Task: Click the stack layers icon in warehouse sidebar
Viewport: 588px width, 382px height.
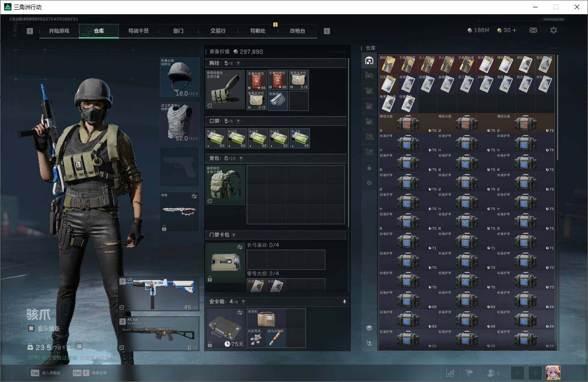Action: [x=369, y=328]
